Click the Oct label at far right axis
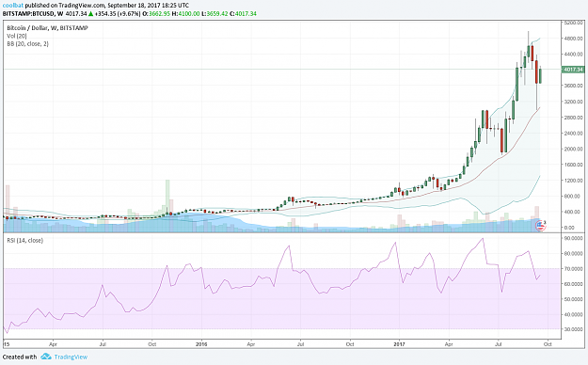The height and width of the screenshot is (365, 588). (548, 343)
